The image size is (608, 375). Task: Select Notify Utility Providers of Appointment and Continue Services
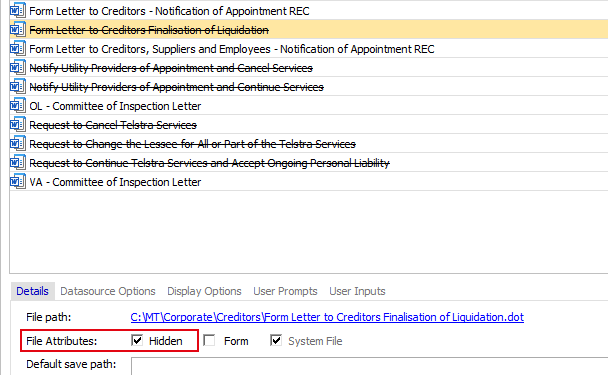309,87
